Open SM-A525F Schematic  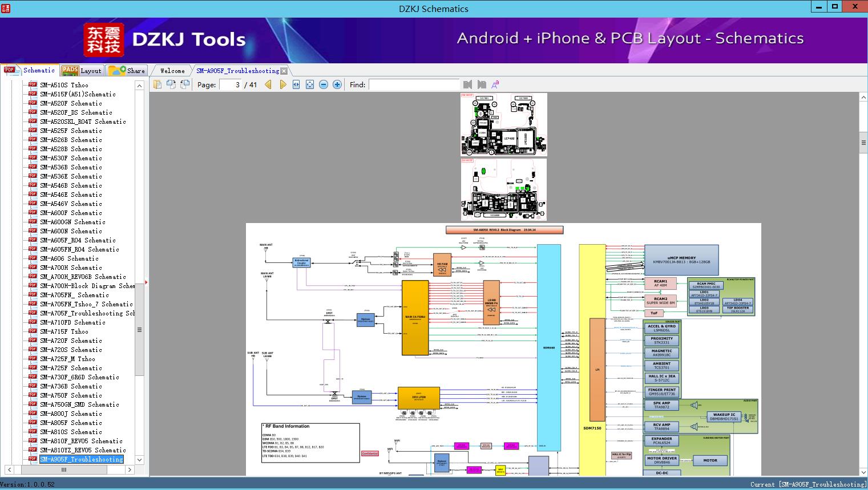click(71, 131)
